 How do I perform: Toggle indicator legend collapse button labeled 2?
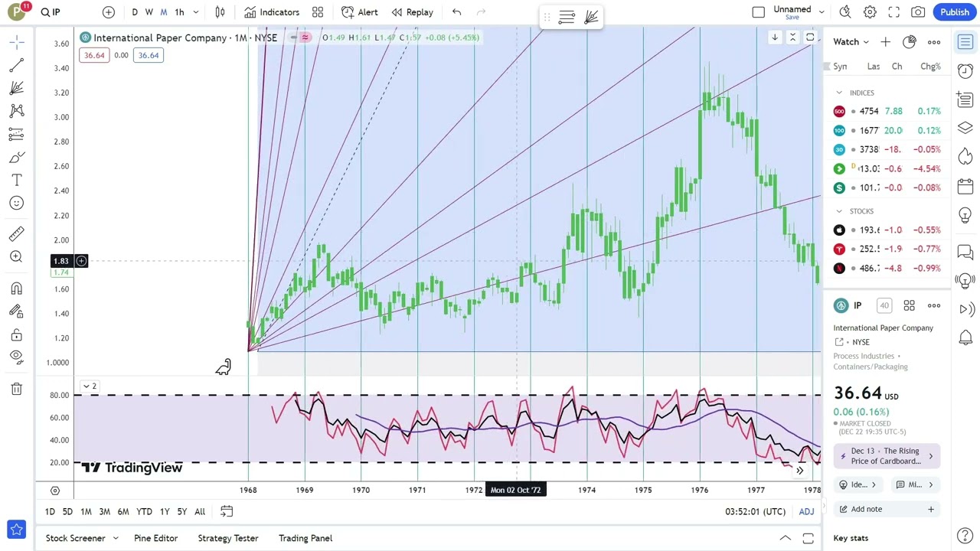(x=90, y=386)
